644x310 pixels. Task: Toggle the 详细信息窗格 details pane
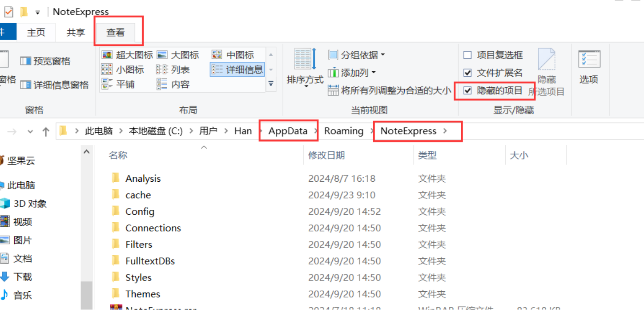55,85
